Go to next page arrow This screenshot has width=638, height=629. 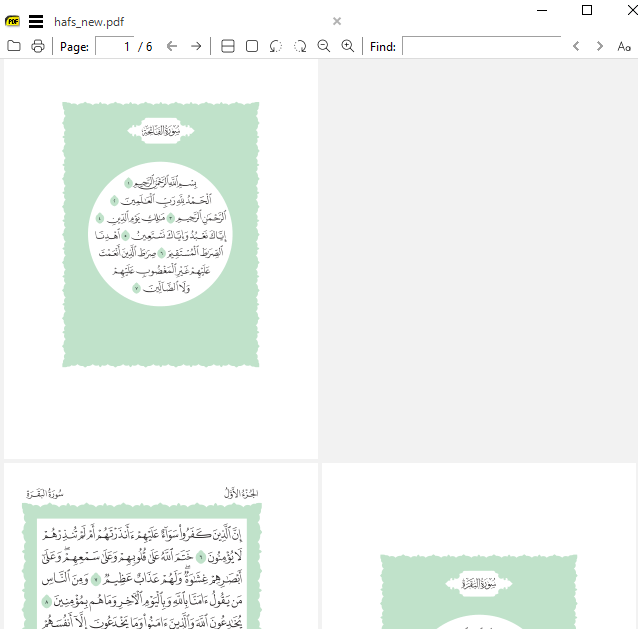(x=196, y=46)
